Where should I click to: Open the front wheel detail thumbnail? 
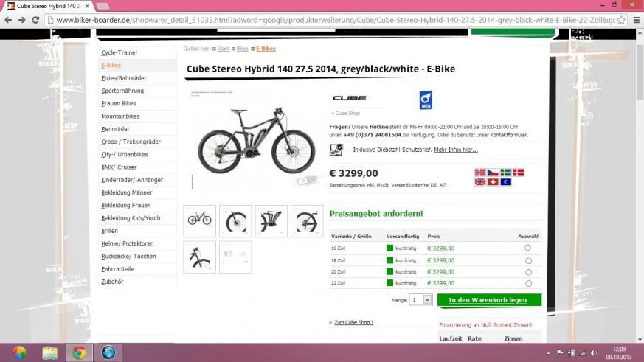(235, 221)
